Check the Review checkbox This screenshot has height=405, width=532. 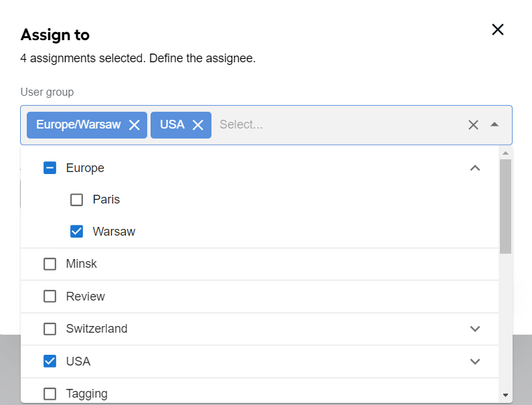click(x=50, y=296)
